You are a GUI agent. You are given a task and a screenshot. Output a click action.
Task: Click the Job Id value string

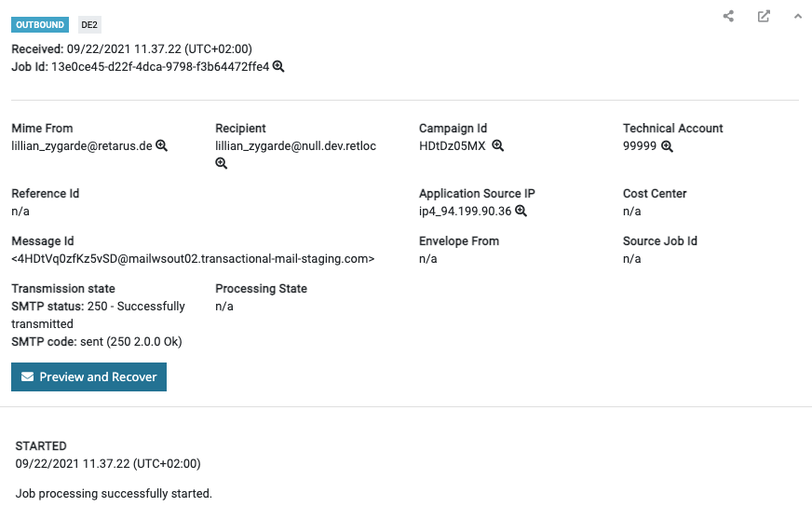tap(159, 66)
